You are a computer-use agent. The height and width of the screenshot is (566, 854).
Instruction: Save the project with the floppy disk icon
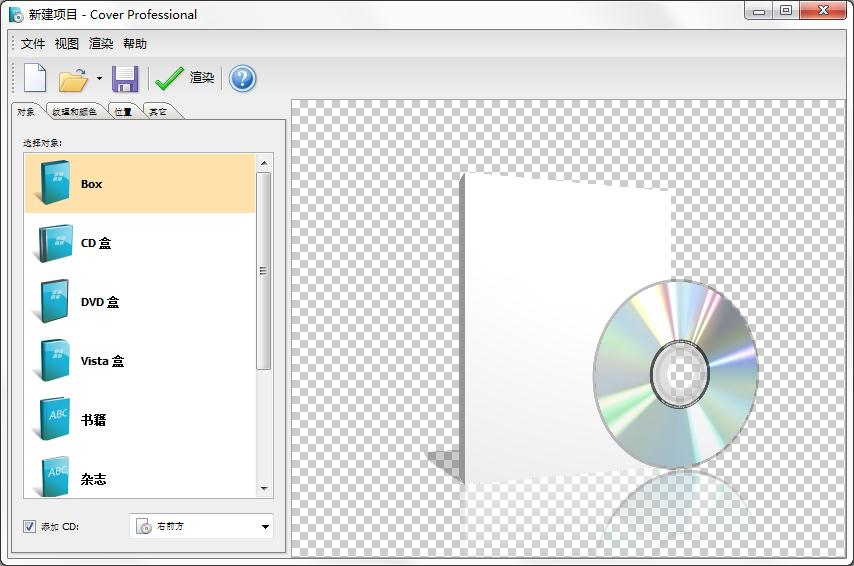point(125,79)
